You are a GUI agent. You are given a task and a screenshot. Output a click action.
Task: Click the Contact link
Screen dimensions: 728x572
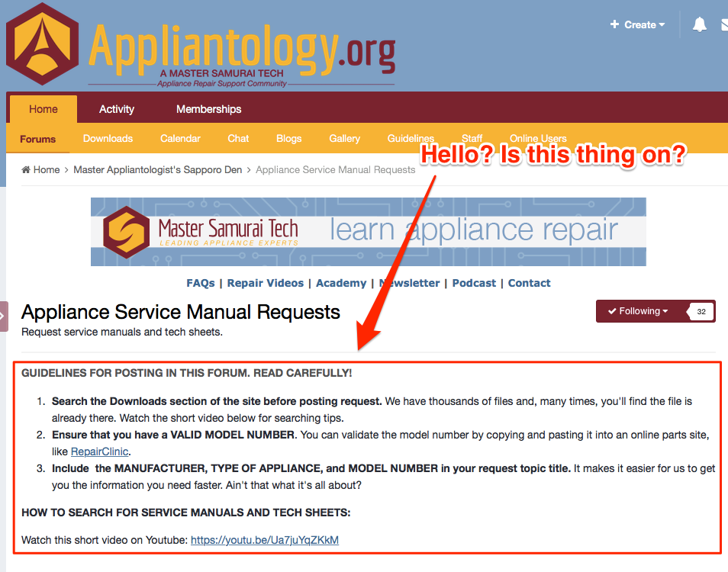pos(529,283)
